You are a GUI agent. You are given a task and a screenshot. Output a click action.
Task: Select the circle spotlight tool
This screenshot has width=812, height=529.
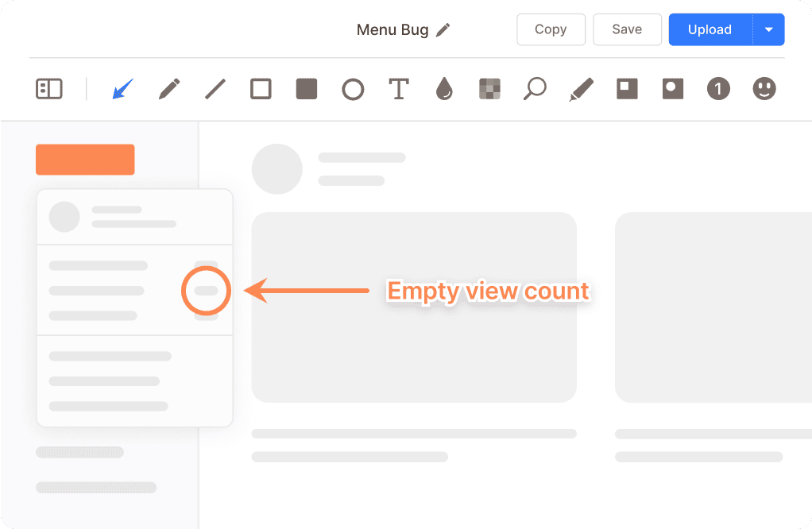click(x=673, y=89)
